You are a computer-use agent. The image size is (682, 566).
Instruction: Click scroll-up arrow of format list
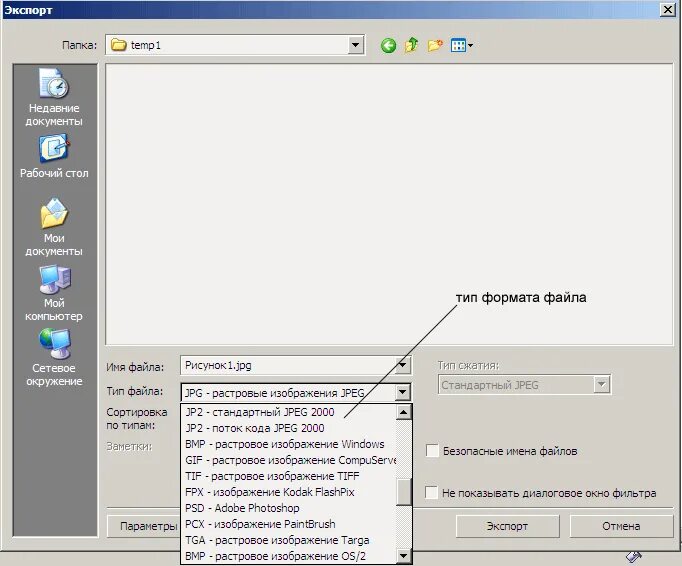click(x=403, y=412)
